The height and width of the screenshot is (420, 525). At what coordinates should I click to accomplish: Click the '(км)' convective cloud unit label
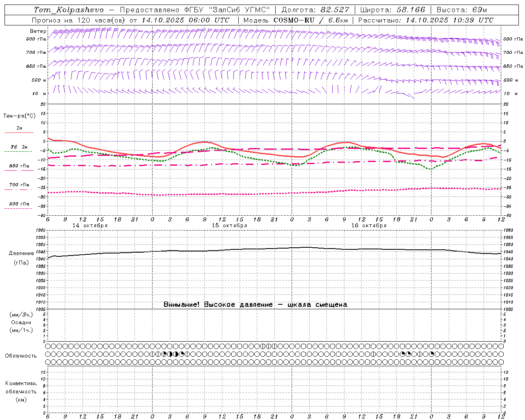(x=21, y=399)
